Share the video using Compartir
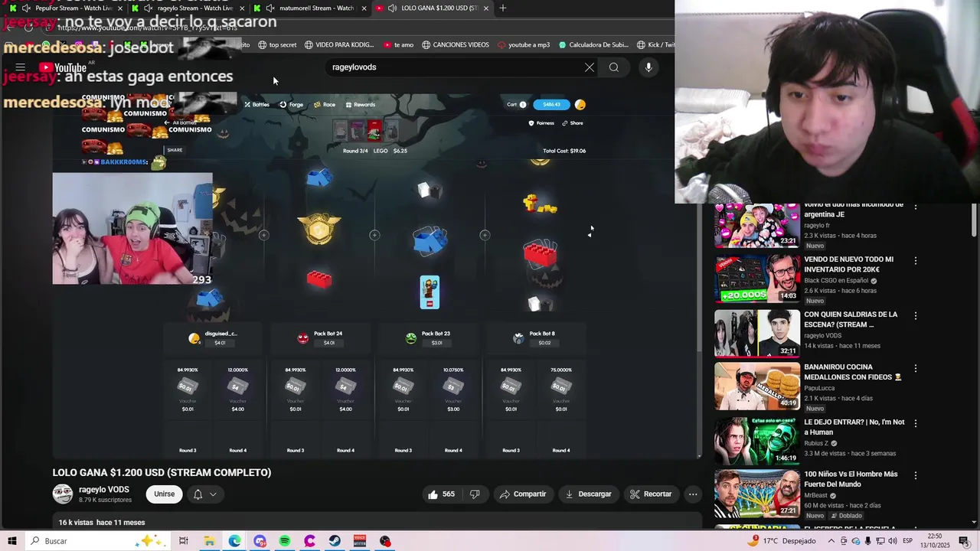Screen dimensions: 980x551 point(523,494)
